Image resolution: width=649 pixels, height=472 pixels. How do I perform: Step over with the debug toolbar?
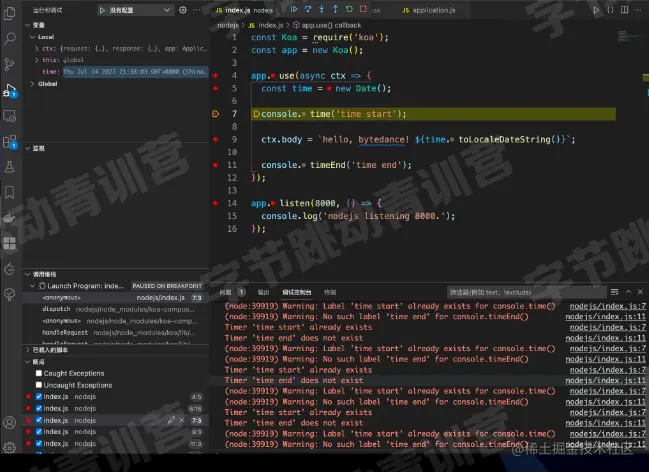click(308, 9)
